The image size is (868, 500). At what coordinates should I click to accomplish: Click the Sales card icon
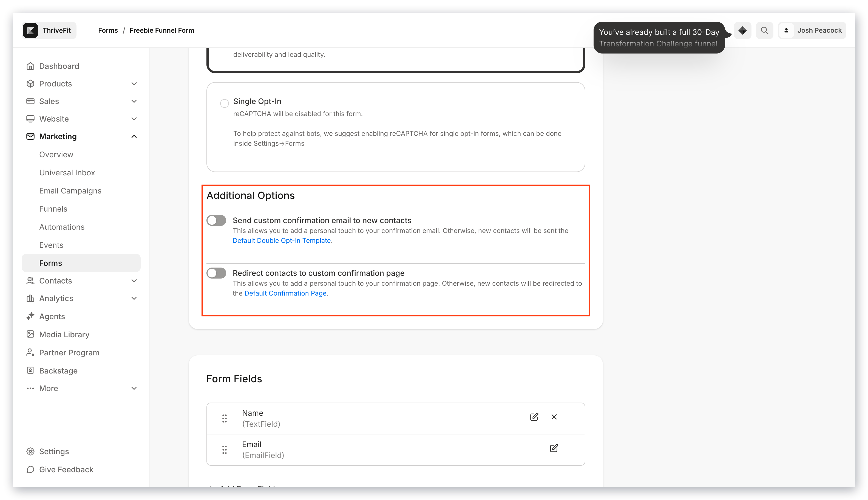click(30, 101)
